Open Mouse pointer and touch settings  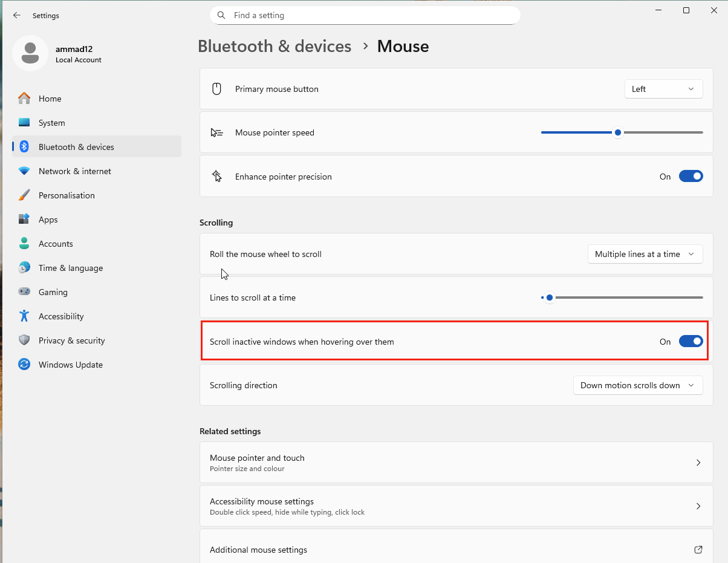click(x=456, y=463)
